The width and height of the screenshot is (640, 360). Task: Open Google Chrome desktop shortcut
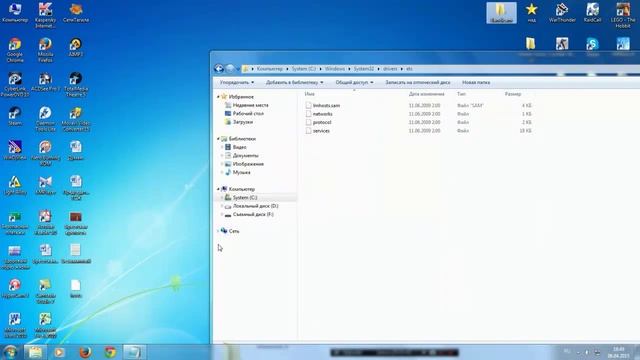click(x=15, y=50)
